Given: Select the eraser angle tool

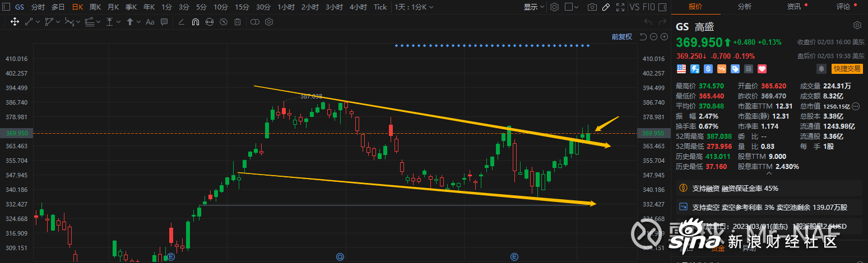Looking at the screenshot, I should tap(181, 22).
